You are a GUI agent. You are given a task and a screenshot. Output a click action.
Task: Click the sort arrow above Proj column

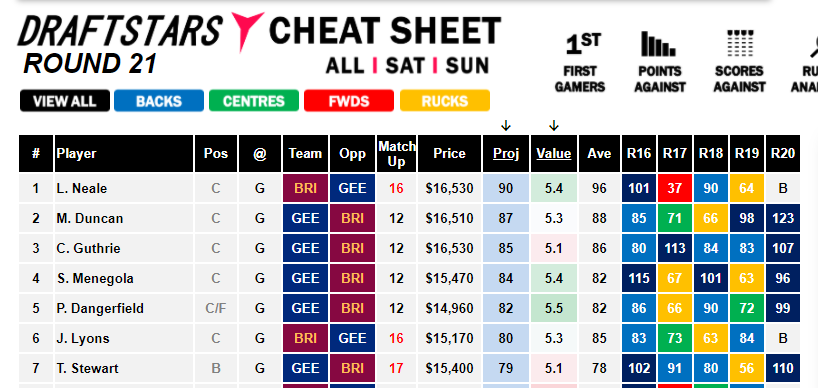coord(506,126)
